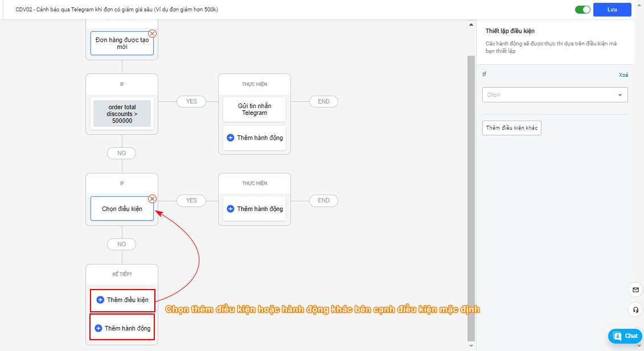Click the plus icon for 'Thêm điều kiện'

[100, 300]
